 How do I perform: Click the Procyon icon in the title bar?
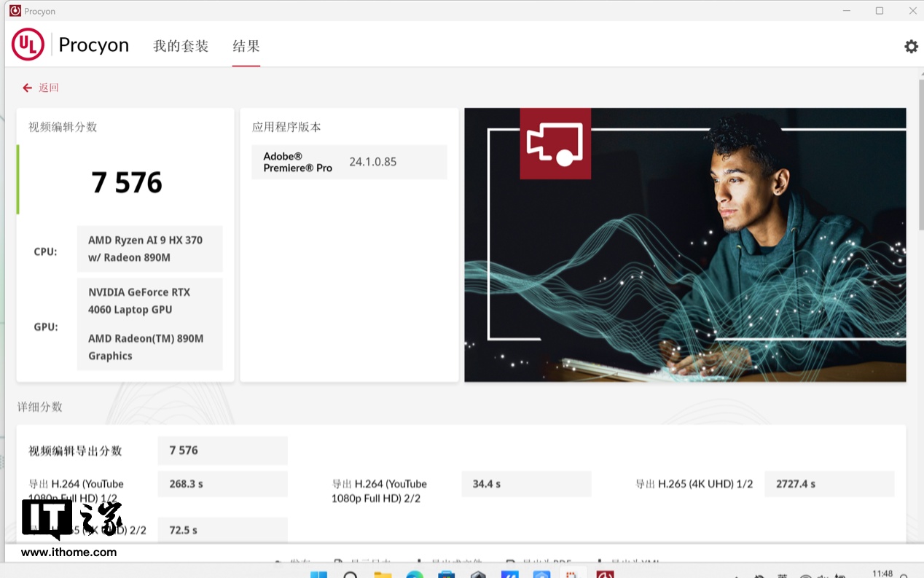pyautogui.click(x=15, y=11)
